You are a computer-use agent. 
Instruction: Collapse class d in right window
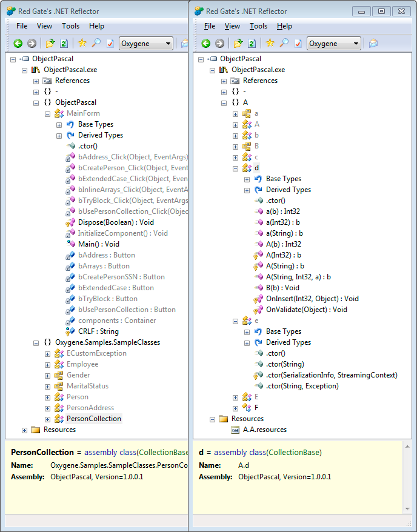click(236, 168)
